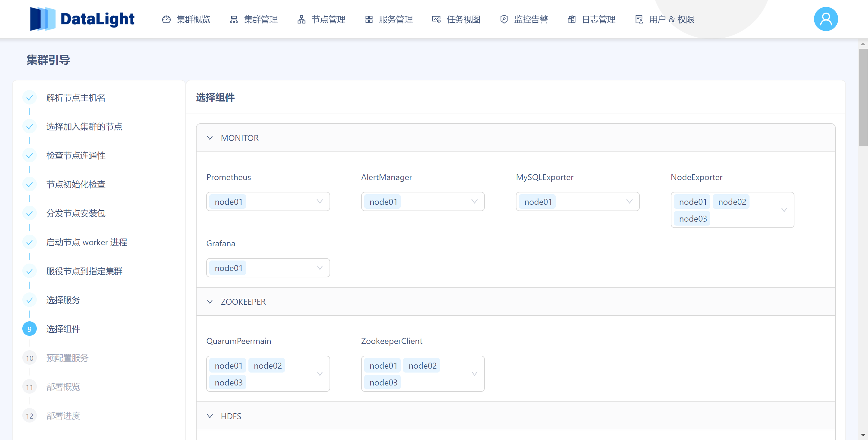Click the 检查节点连通性 step label
The image size is (868, 440).
point(76,155)
